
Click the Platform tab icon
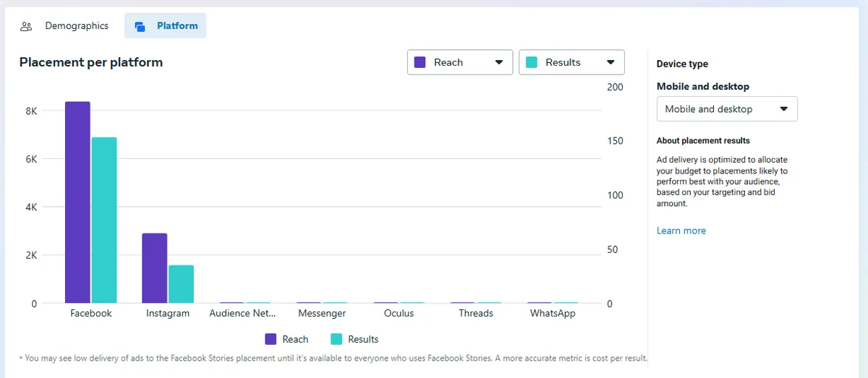click(x=140, y=26)
